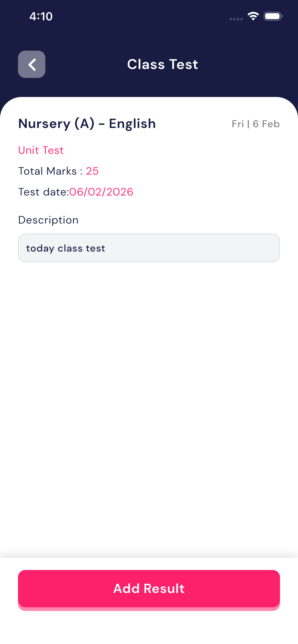Click the English subject name in heading
The height and width of the screenshot is (644, 298).
pyautogui.click(x=132, y=124)
